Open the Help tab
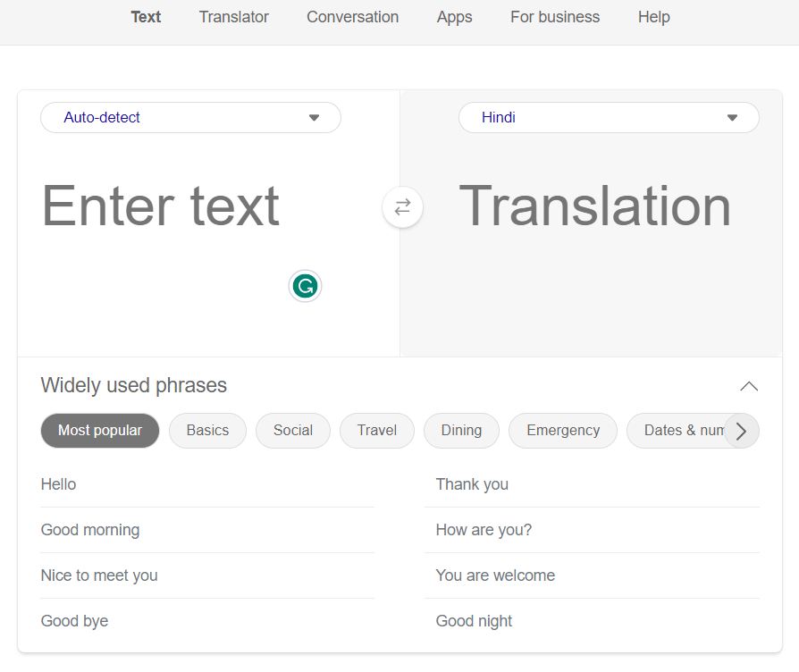799x672 pixels. click(x=654, y=17)
